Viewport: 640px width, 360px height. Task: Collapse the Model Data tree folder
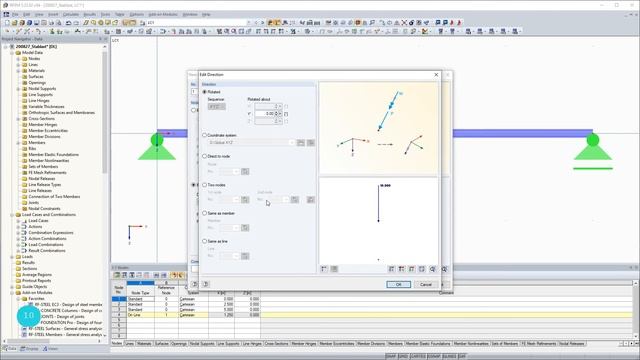click(12, 53)
